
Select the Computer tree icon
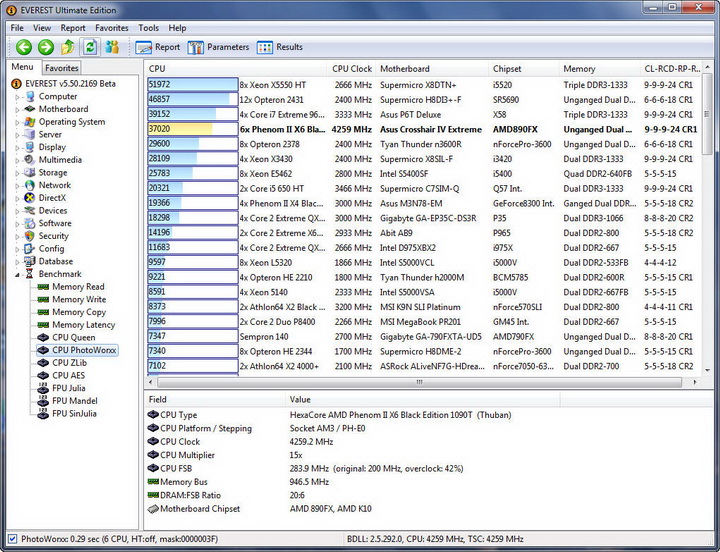tap(30, 96)
